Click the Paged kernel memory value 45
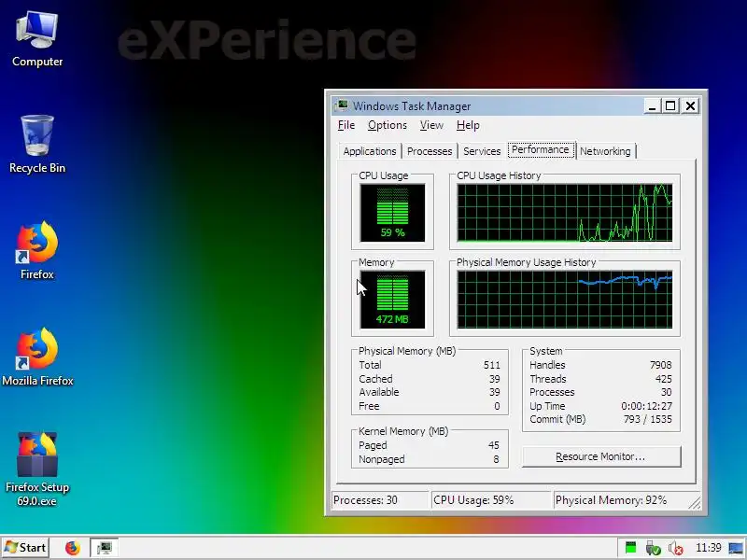This screenshot has width=747, height=560. (494, 445)
